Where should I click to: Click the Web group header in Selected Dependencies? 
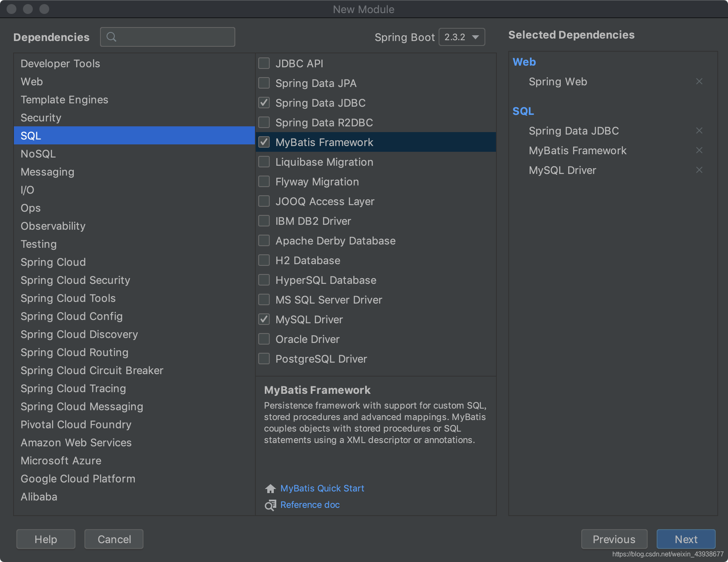(x=524, y=62)
